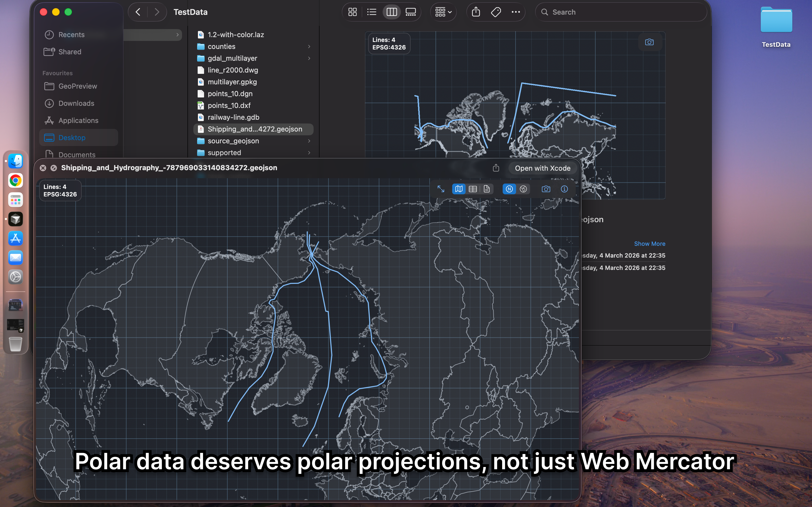The height and width of the screenshot is (507, 812).
Task: Open Chrome from the Dock
Action: pos(16,181)
